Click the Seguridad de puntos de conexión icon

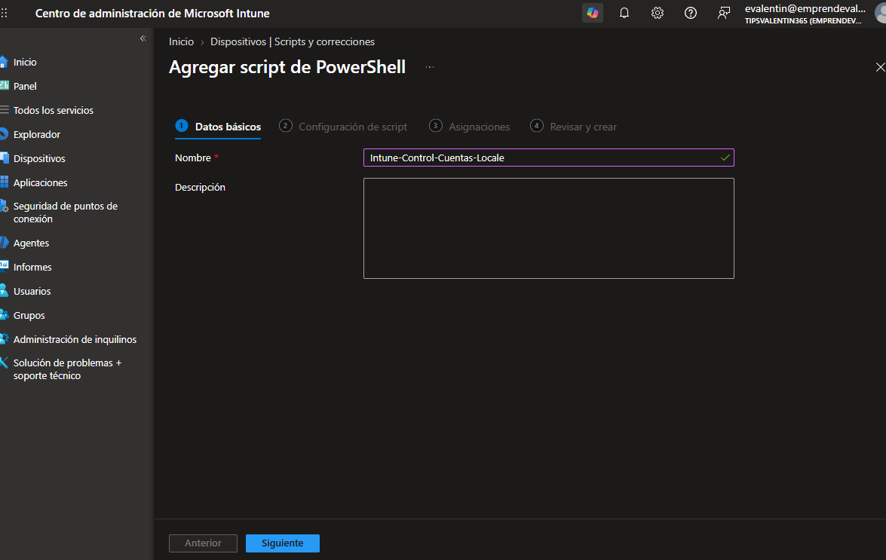4,206
